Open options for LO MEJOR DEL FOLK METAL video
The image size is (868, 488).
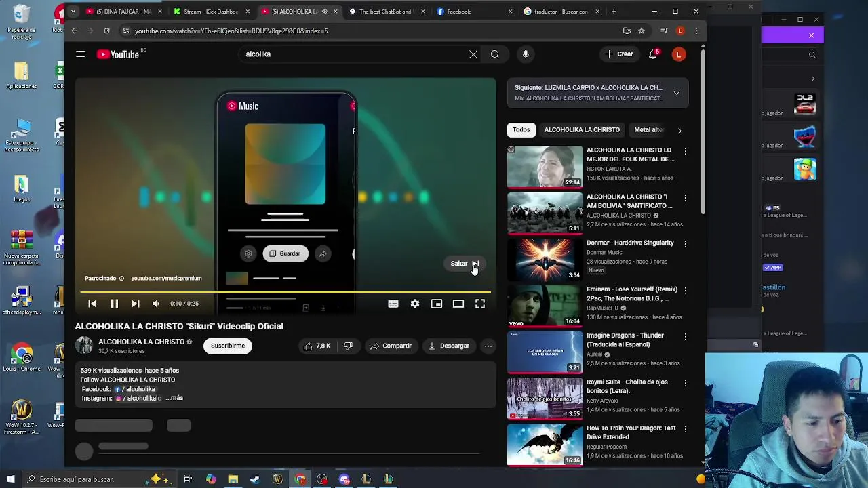coord(685,151)
